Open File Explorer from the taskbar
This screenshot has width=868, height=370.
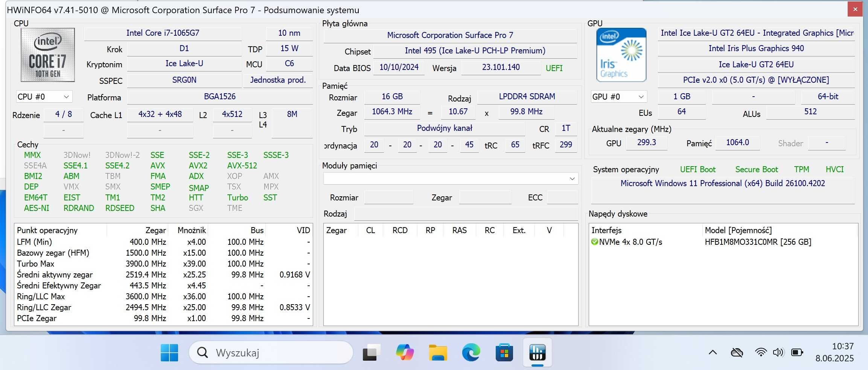[438, 352]
